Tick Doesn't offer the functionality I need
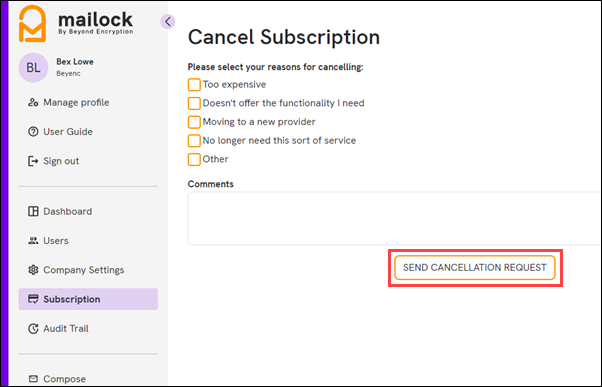The height and width of the screenshot is (387, 602). pos(194,103)
